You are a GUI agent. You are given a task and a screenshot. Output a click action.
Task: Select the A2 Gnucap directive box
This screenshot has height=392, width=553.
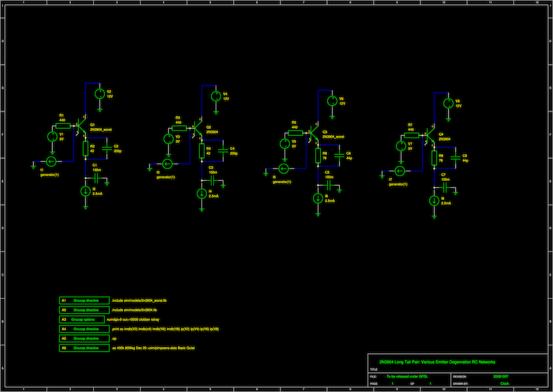[x=85, y=310]
